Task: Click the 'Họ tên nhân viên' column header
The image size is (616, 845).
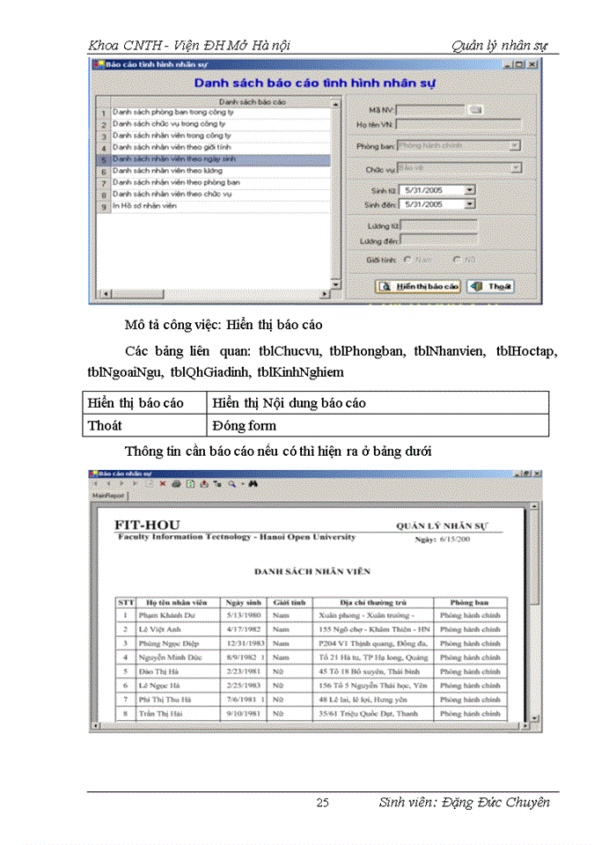Action: pos(177,602)
